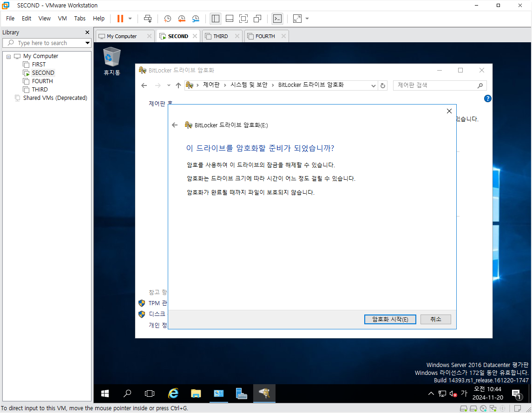Toggle the library sidebar view icon
Screen dimensions: 532x413
point(216,19)
